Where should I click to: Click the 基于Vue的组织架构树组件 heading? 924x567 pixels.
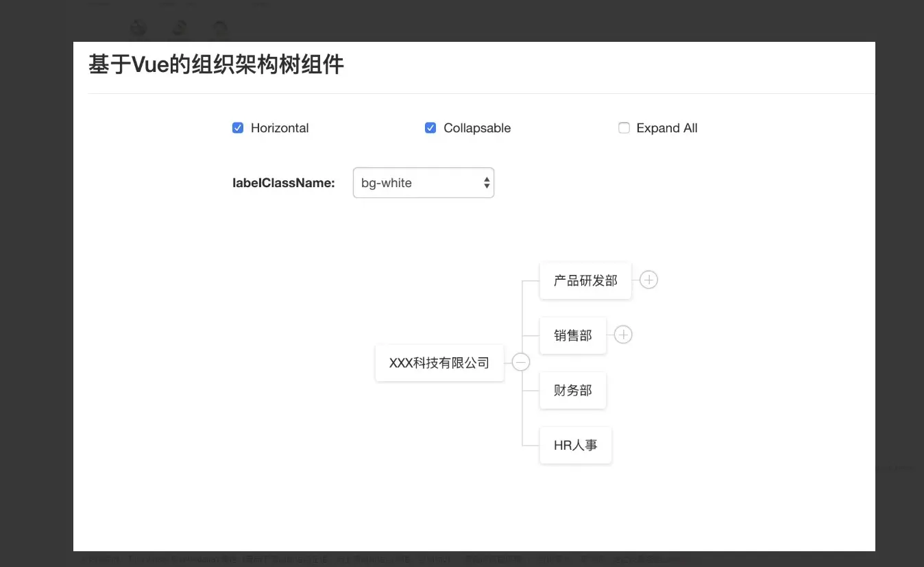(216, 65)
